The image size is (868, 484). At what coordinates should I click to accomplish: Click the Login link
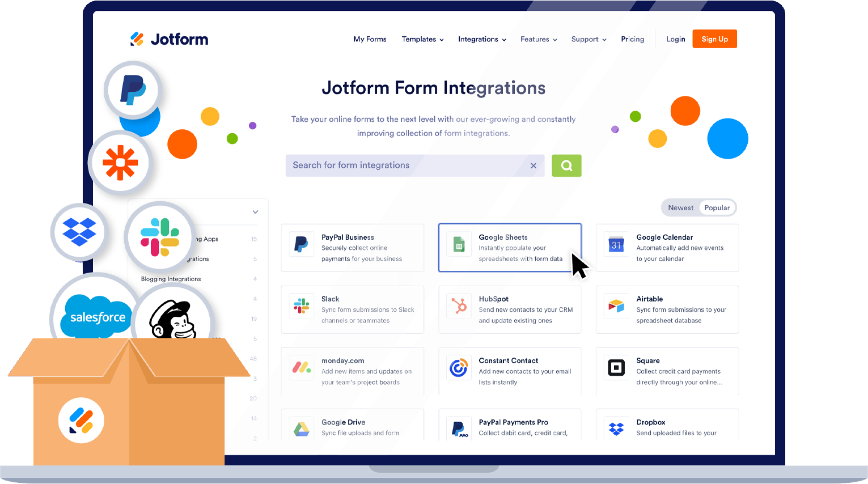675,39
